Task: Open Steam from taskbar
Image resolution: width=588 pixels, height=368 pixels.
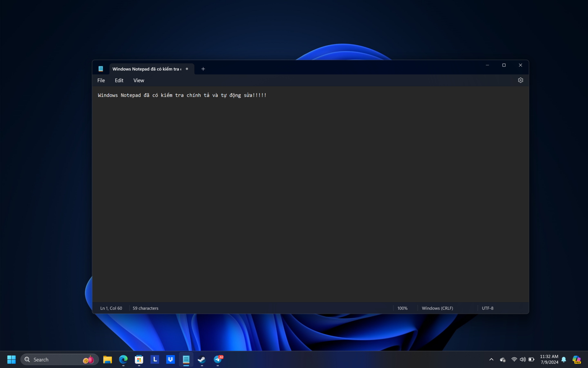Action: coord(202,359)
